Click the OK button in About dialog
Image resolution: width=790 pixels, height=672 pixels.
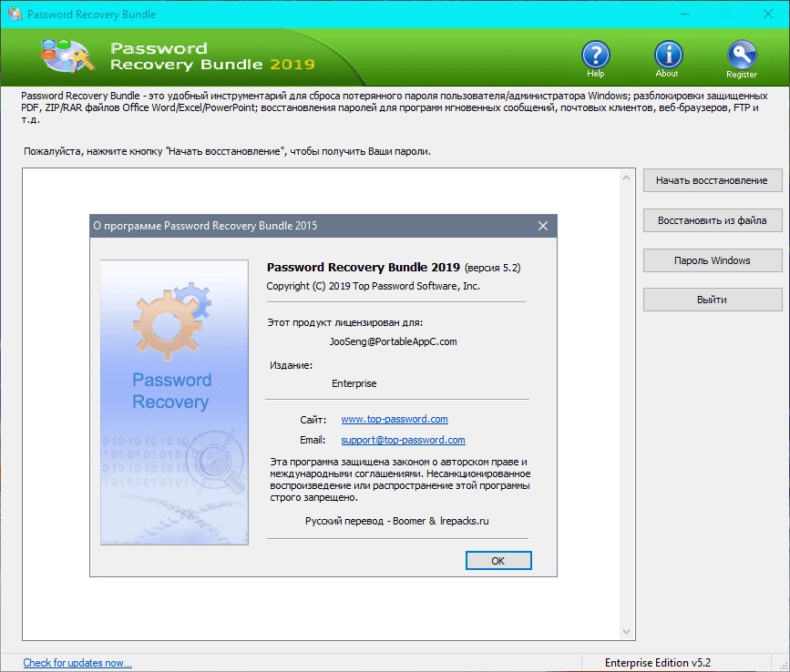[498, 561]
